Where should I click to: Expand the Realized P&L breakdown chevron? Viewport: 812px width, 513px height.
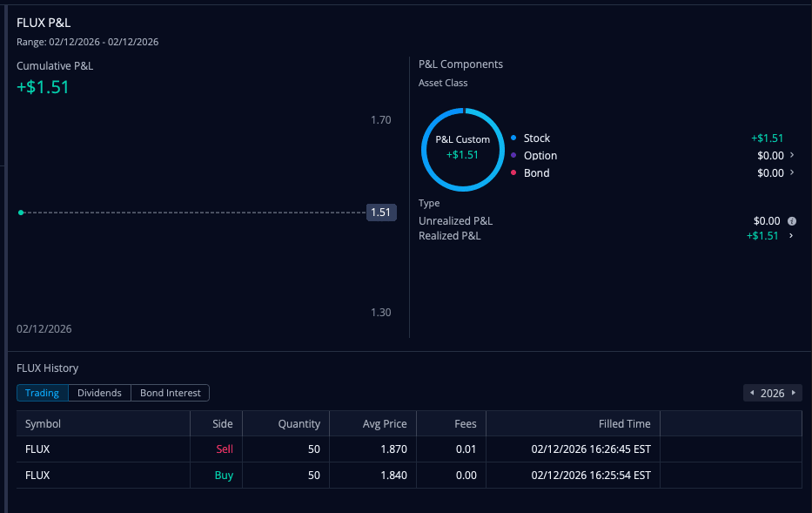792,236
